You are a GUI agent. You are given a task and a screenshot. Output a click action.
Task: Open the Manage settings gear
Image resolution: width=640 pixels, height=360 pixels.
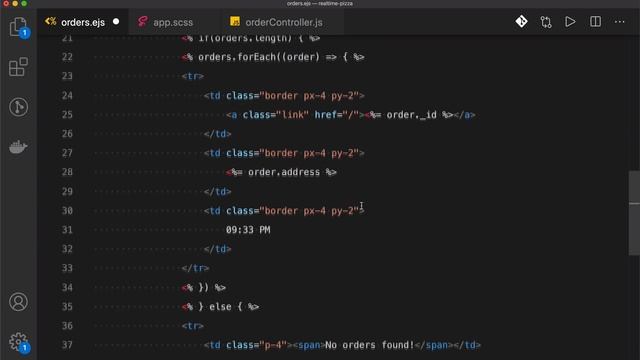(x=18, y=342)
